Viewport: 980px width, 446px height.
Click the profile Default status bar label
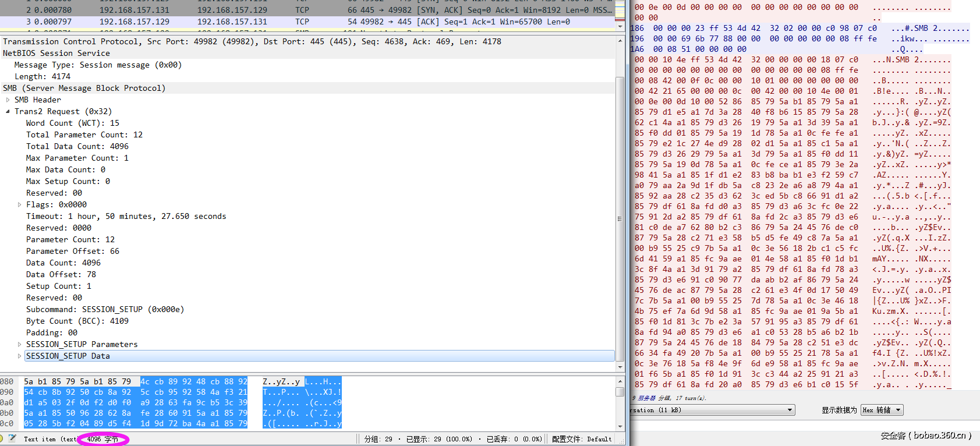pos(581,439)
